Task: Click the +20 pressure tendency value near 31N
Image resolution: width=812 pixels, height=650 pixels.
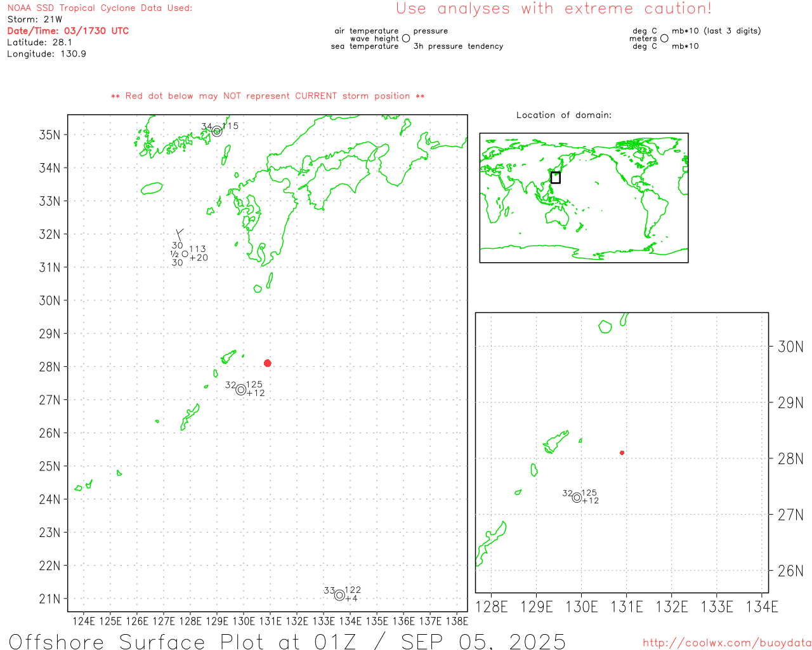Action: click(199, 258)
